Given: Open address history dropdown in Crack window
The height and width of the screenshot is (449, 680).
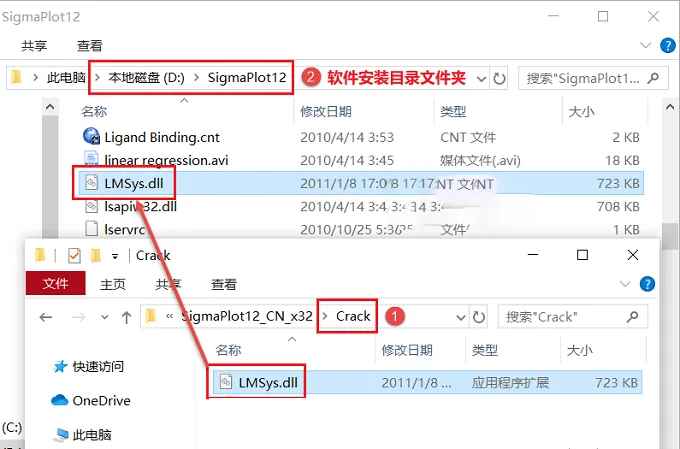Looking at the screenshot, I should 461,318.
